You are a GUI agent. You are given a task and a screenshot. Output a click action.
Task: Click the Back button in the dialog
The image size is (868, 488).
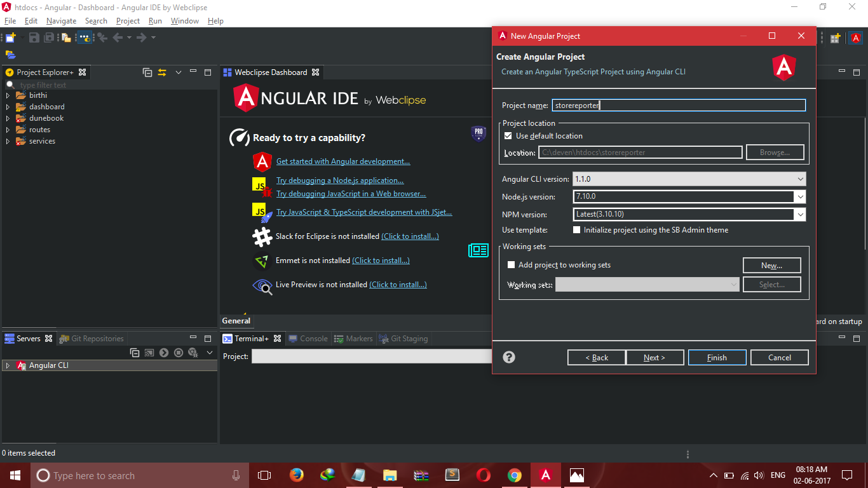[597, 358]
